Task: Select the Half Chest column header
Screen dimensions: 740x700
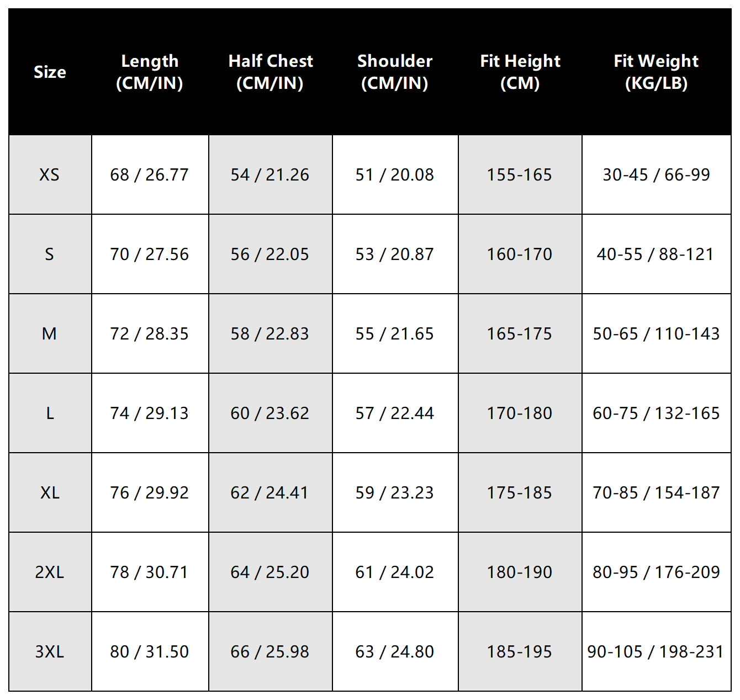Action: tap(270, 72)
